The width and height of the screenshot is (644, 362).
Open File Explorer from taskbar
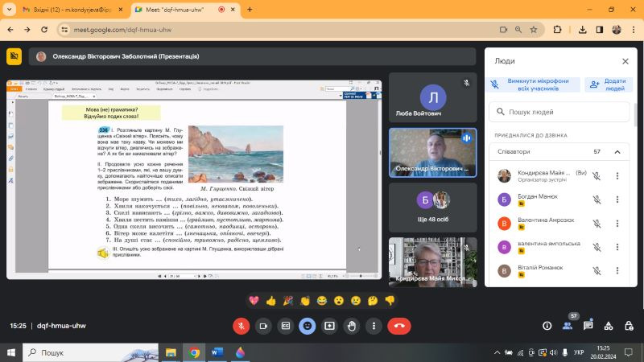(171, 352)
